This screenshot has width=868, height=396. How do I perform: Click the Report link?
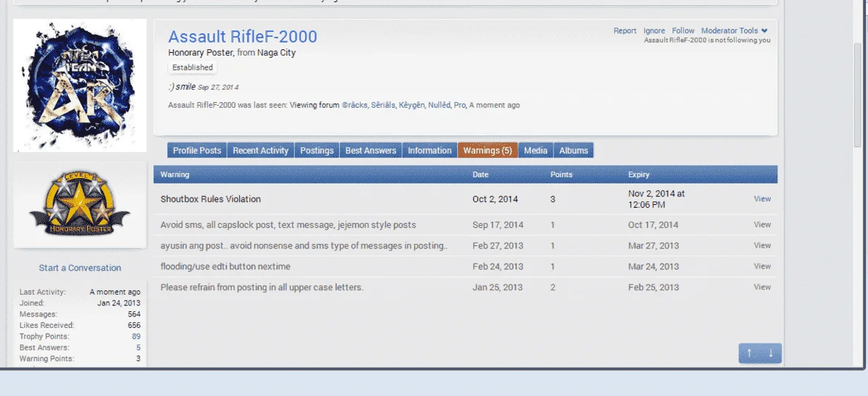[x=625, y=31]
